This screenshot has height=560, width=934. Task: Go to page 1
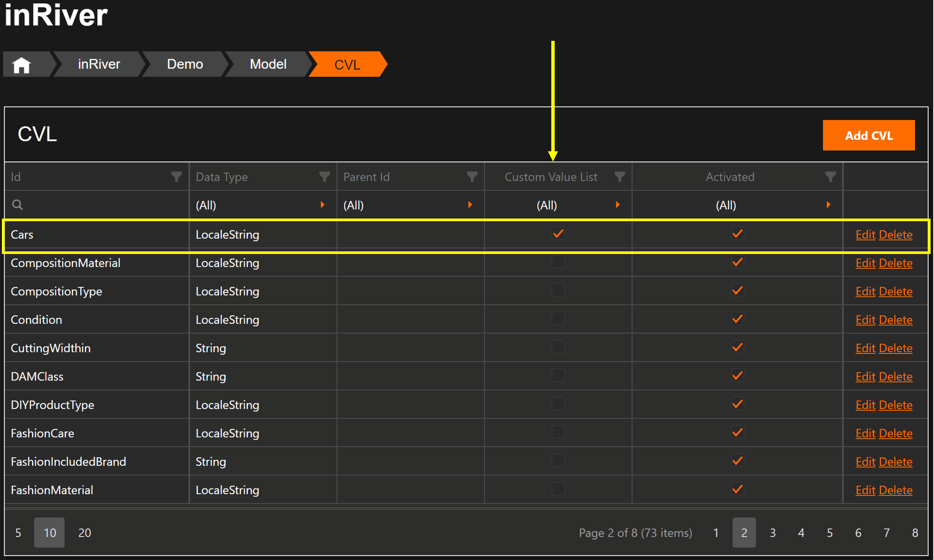click(716, 533)
